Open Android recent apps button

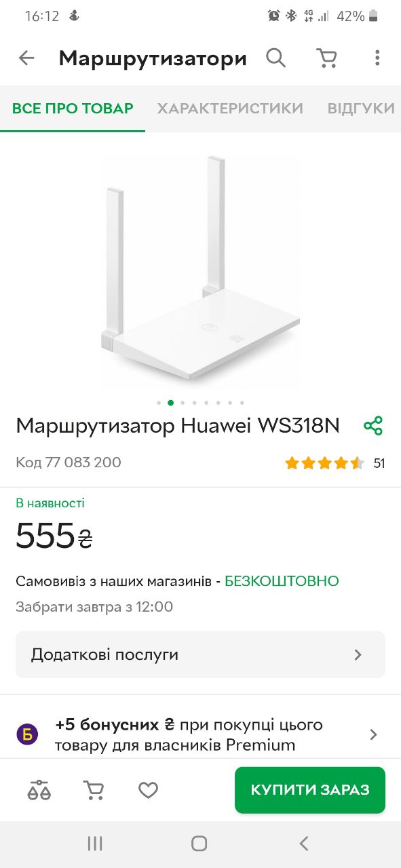click(x=95, y=844)
